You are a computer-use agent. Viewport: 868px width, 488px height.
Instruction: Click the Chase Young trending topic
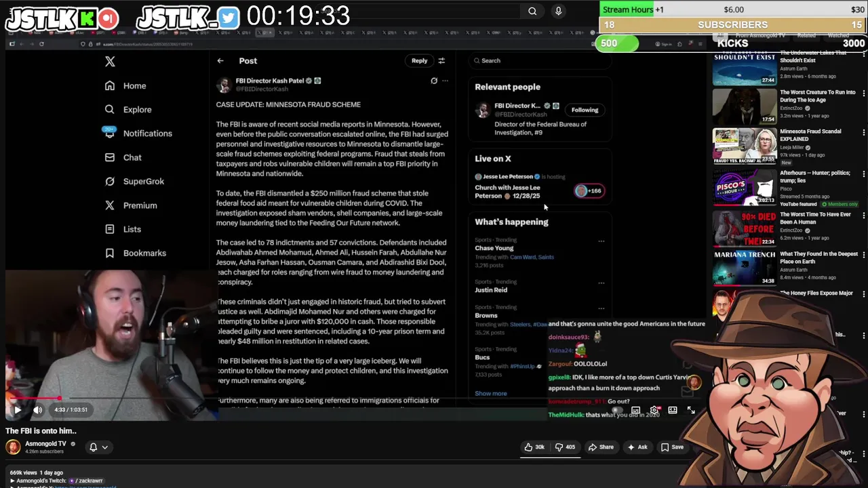click(x=494, y=248)
